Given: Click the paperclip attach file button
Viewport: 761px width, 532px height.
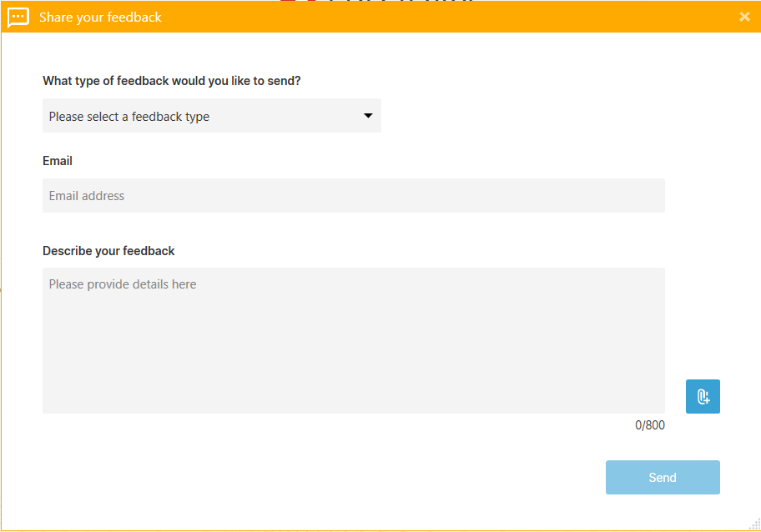Looking at the screenshot, I should click(x=703, y=397).
